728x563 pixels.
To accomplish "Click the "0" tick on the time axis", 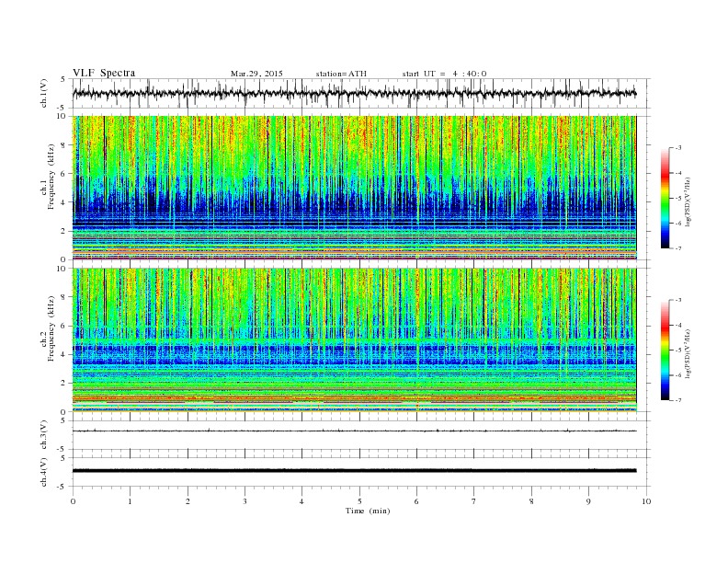I will (73, 501).
